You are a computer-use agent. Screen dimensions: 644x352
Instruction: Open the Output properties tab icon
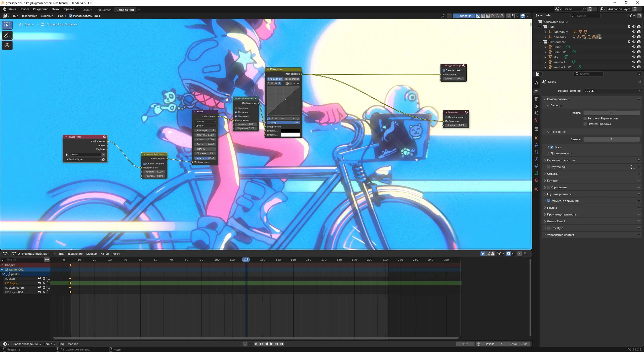536,99
